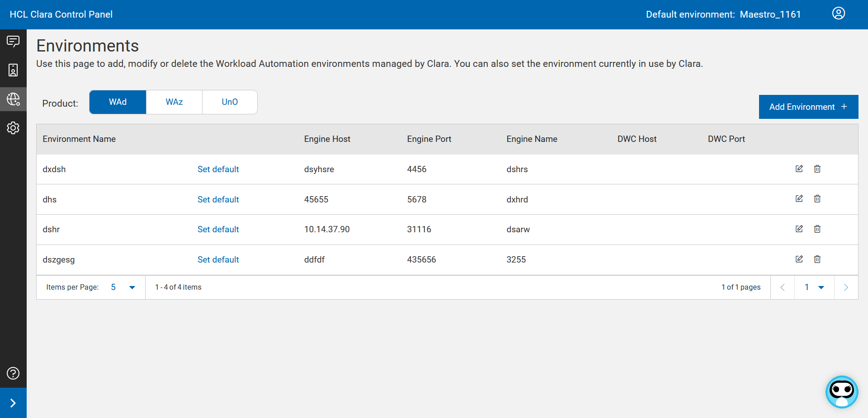Screen dimensions: 868x418
Task: Open the chat icon in the sidebar
Action: pyautogui.click(x=13, y=42)
